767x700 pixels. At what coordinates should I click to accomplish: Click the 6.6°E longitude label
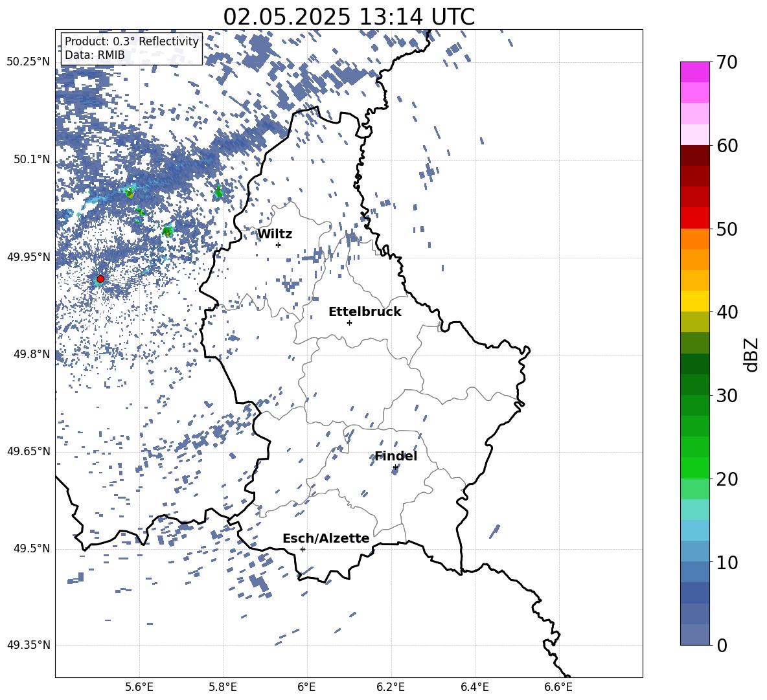(x=558, y=687)
